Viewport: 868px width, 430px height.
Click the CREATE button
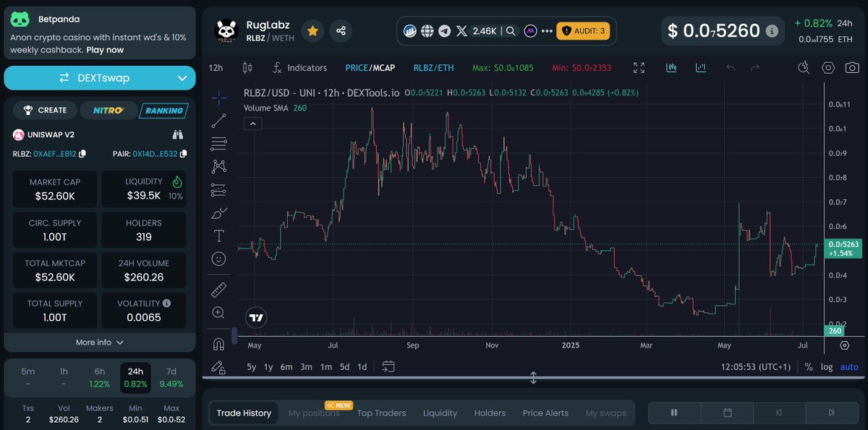pos(45,111)
